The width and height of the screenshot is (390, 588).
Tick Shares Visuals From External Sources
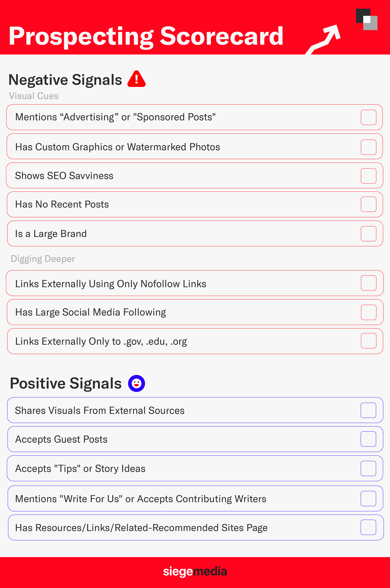pos(368,410)
